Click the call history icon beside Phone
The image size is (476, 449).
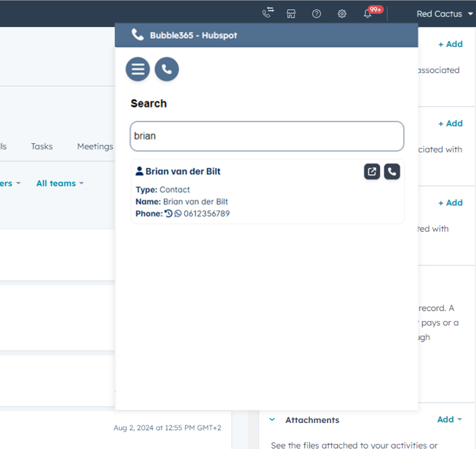coord(169,213)
